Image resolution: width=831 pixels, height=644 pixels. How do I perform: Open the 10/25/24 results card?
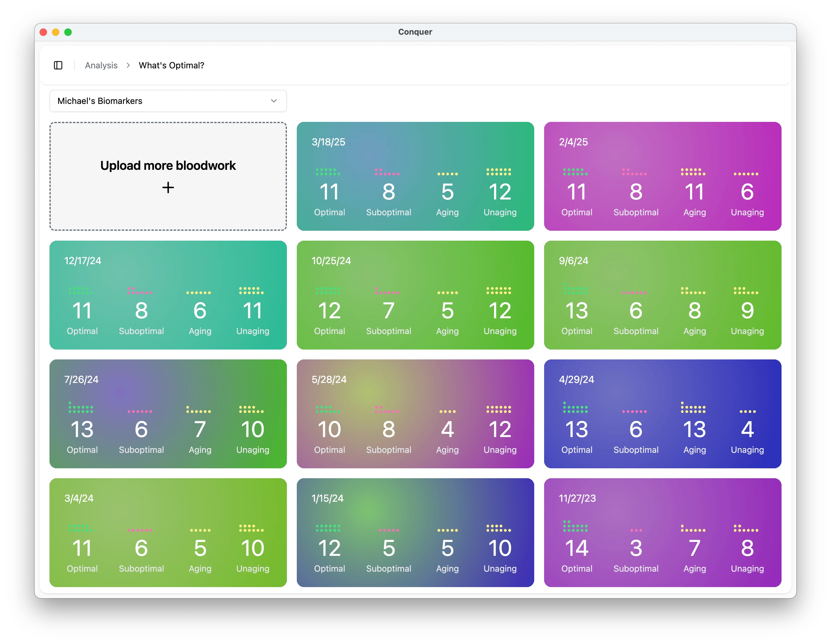(x=415, y=294)
